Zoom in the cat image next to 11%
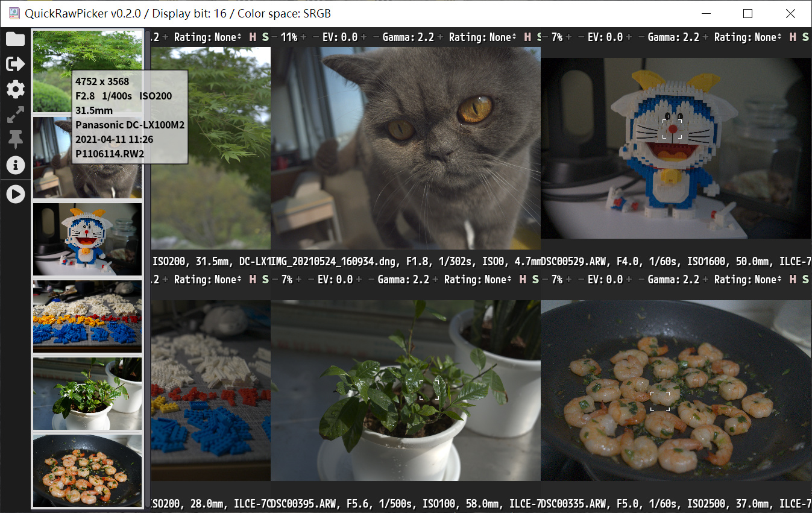 point(304,37)
